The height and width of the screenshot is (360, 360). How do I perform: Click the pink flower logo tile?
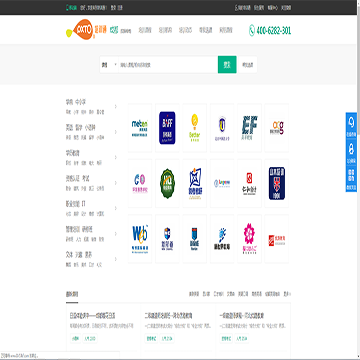[x=249, y=239]
